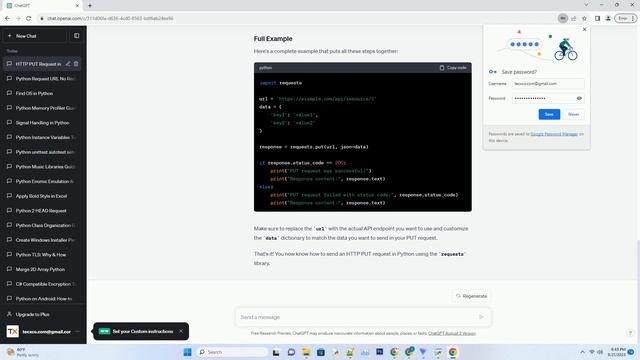
Task: Open Python Enums Emulation chat
Action: pos(42,181)
